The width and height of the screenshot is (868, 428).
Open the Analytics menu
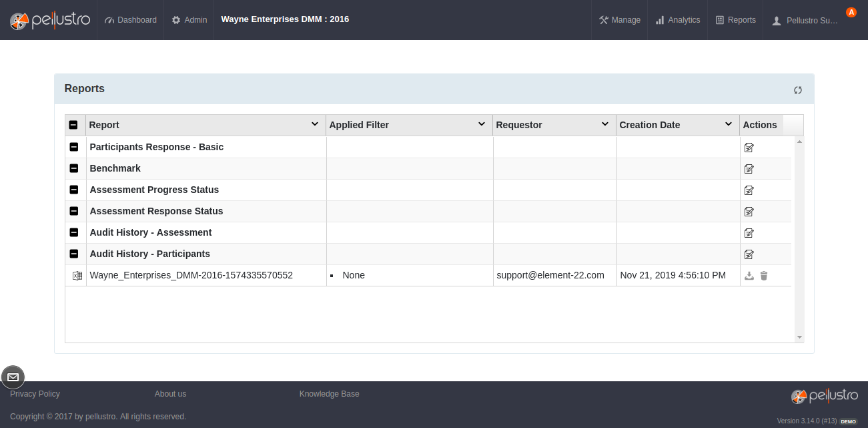coord(678,20)
